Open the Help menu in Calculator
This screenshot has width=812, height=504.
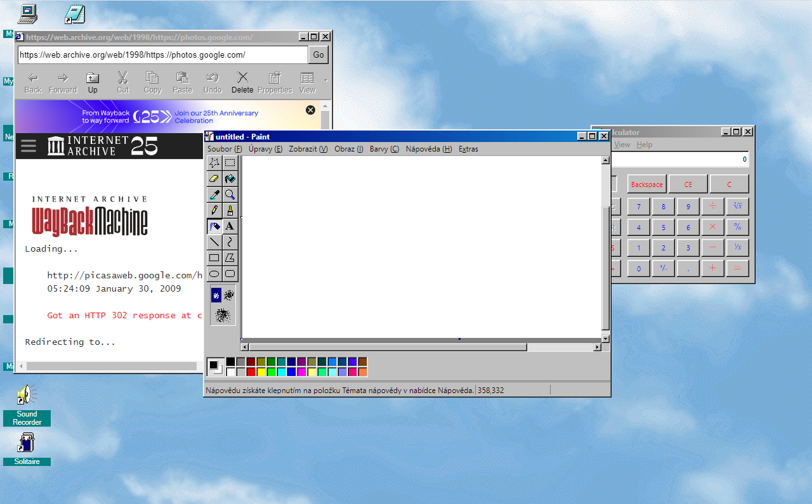645,145
